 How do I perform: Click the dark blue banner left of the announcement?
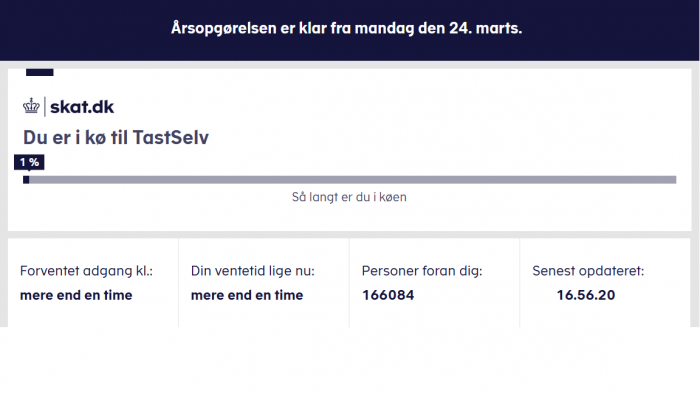(x=85, y=29)
